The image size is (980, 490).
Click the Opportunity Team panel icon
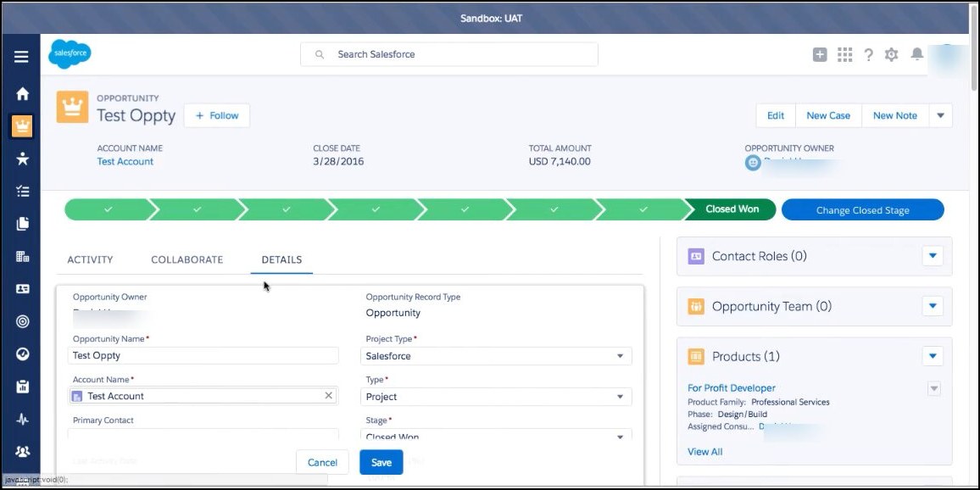pos(696,306)
